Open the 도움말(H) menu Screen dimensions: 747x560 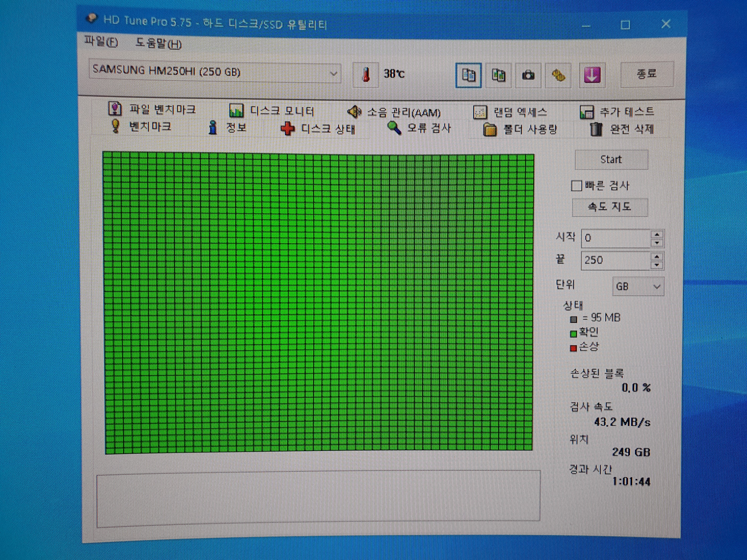(158, 44)
